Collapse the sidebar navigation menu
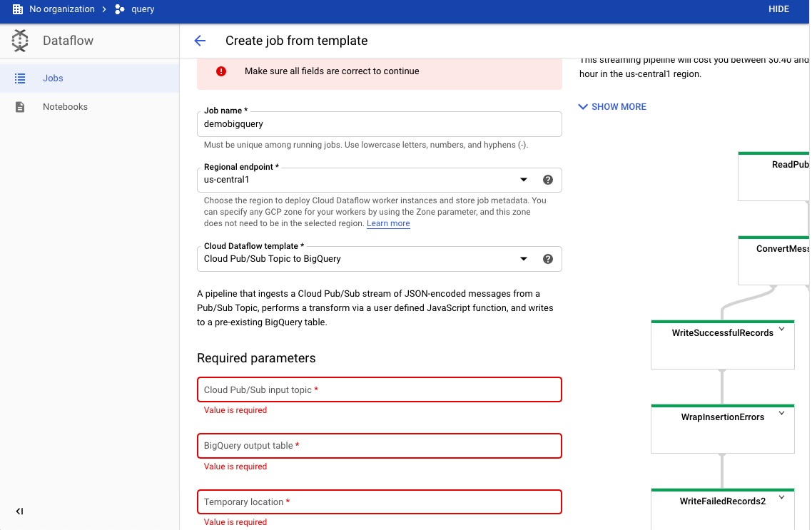The height and width of the screenshot is (530, 812). tap(20, 511)
